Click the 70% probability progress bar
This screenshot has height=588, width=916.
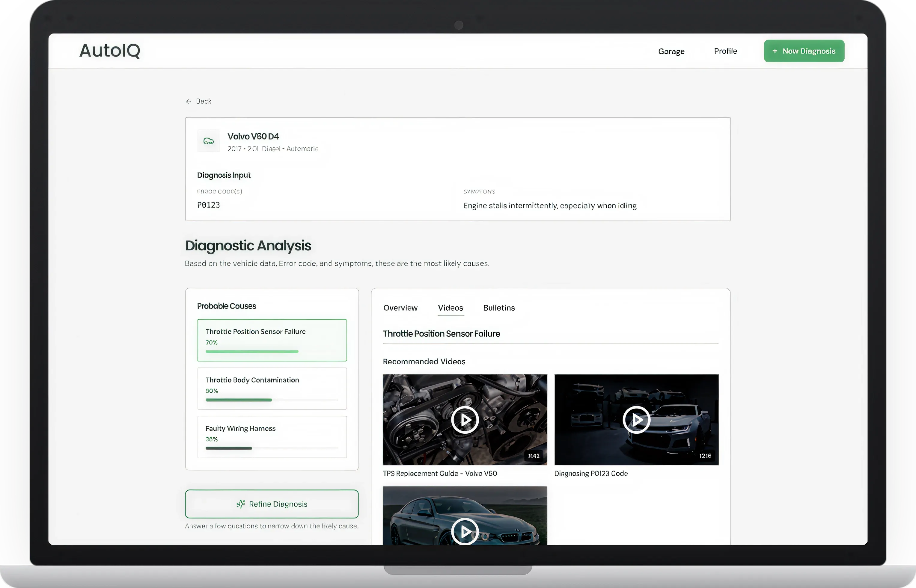point(272,352)
